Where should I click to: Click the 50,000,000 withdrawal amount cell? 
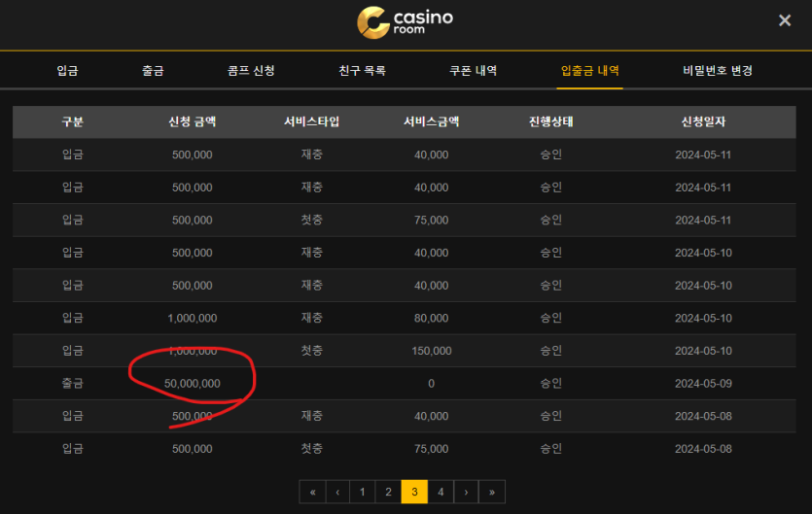192,384
